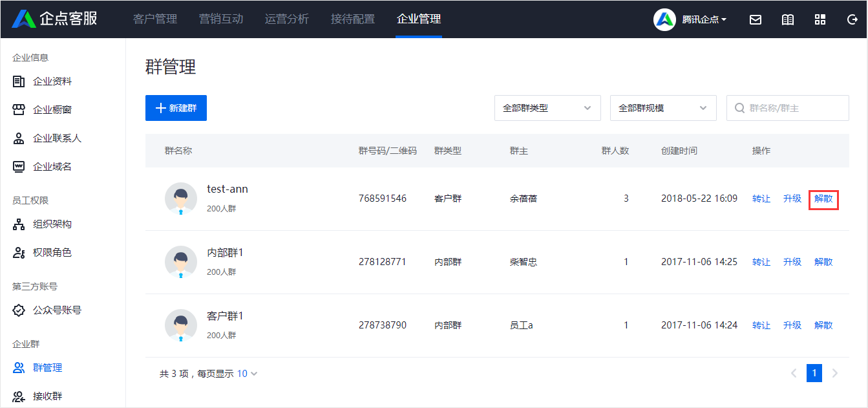Open the mail envelope icon in header
The width and height of the screenshot is (868, 408).
point(755,19)
